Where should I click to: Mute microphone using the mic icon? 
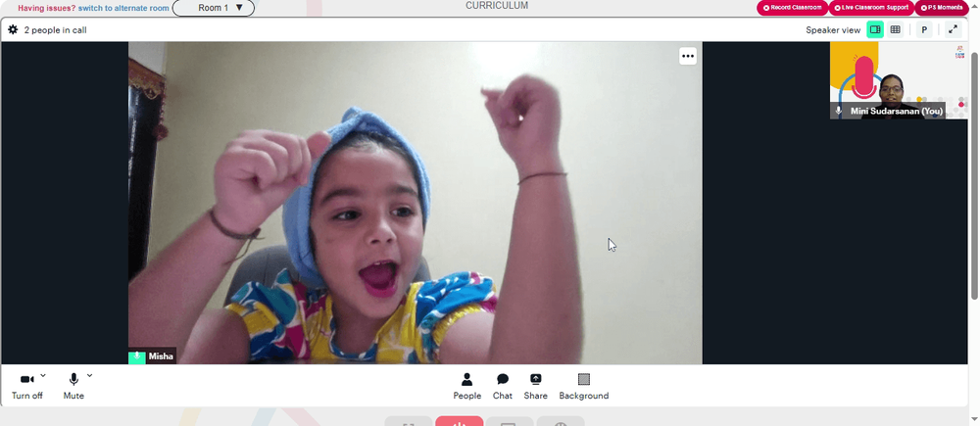(x=73, y=379)
